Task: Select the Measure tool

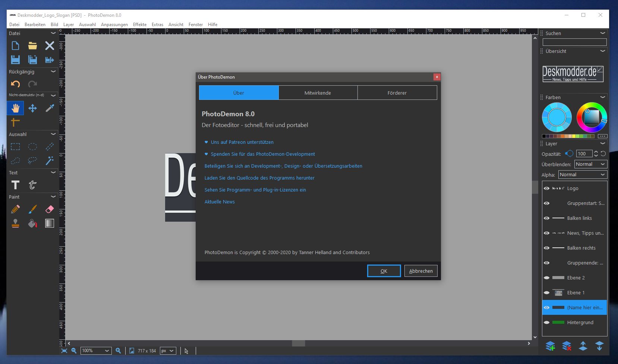Action: [x=15, y=122]
